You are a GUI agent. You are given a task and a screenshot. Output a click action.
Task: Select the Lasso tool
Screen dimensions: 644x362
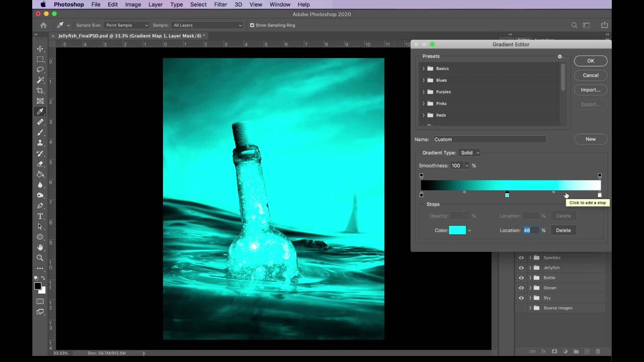pos(40,70)
